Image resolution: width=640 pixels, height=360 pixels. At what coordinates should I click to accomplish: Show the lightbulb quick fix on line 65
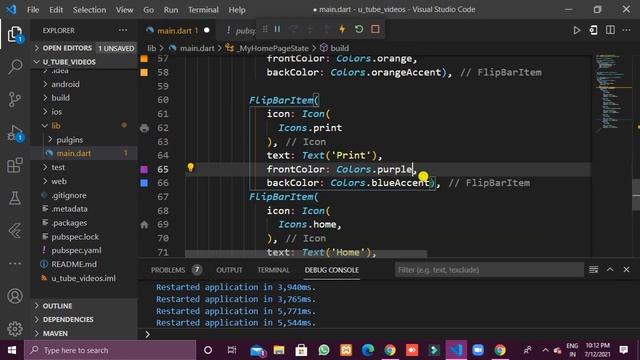click(190, 167)
